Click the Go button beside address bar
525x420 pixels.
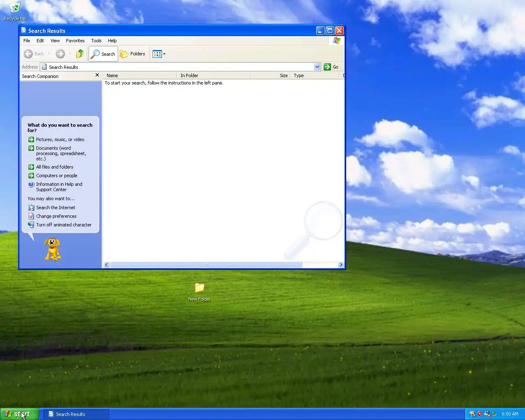[x=331, y=67]
